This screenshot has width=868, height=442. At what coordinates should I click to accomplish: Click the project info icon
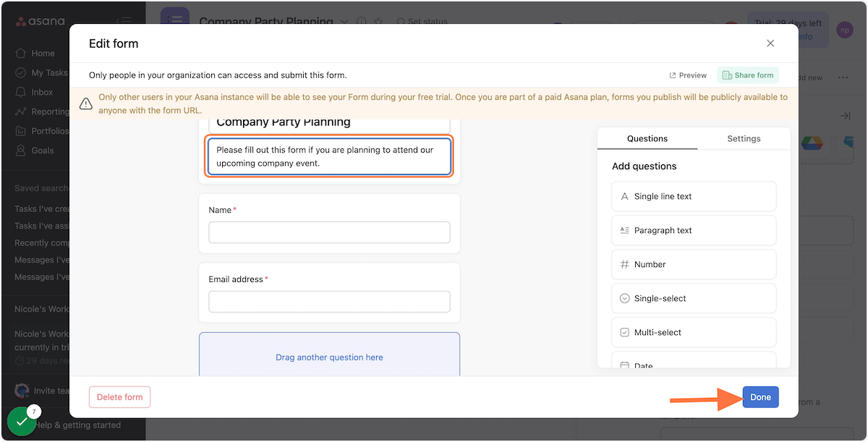[362, 22]
